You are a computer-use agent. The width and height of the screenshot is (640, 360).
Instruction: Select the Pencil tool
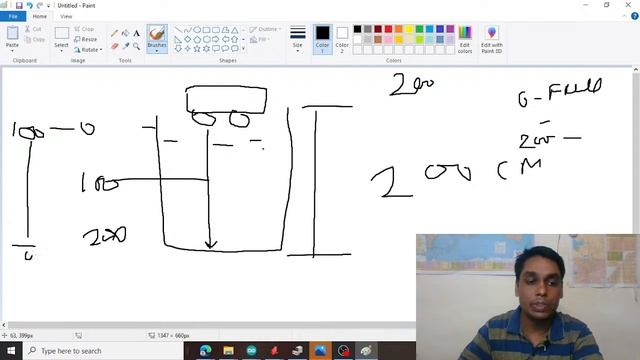[x=114, y=33]
